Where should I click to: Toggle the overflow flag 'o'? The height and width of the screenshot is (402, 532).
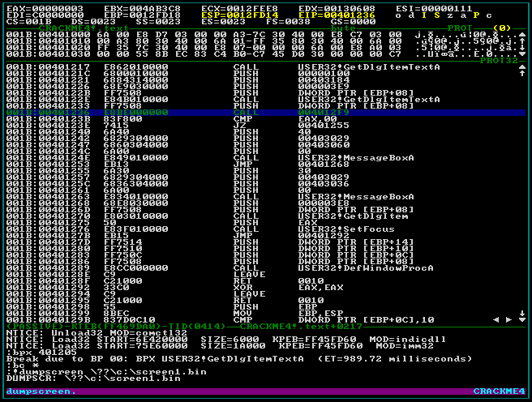click(399, 15)
